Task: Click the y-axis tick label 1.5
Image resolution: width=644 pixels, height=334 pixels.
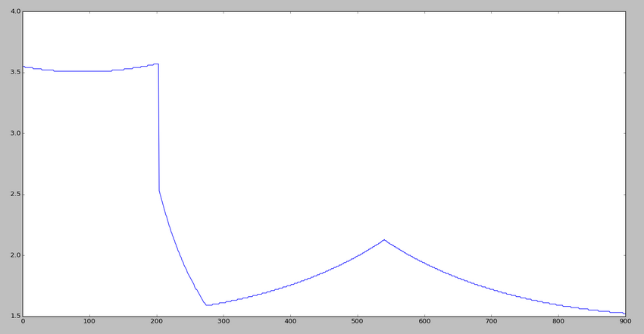Action: [13, 316]
